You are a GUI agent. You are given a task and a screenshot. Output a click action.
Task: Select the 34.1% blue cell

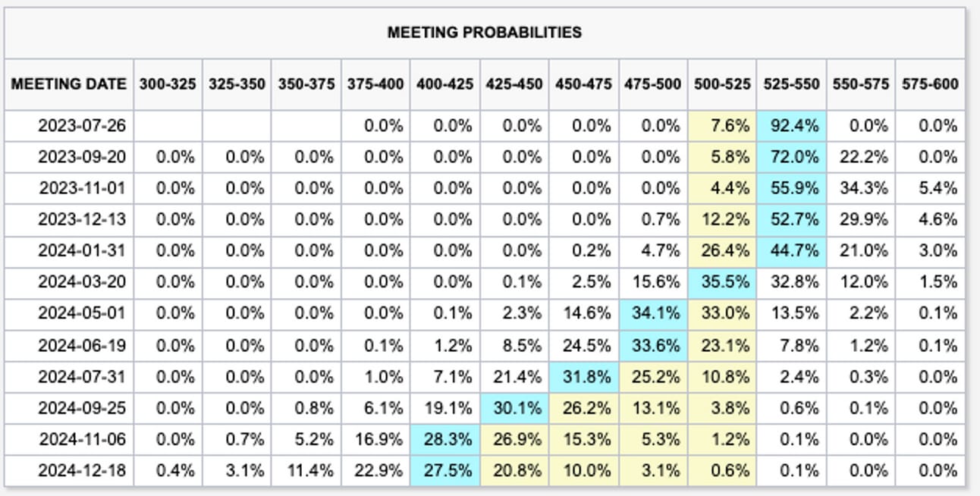654,314
